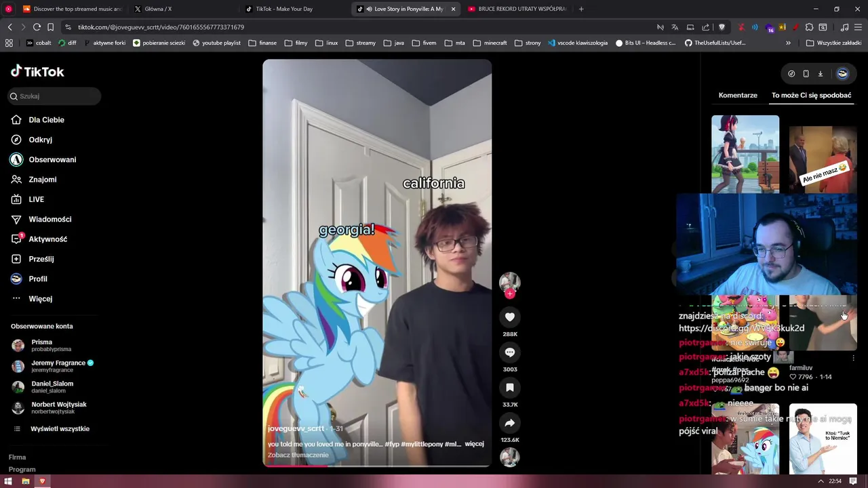Click the extension with purple 16 badge

[x=770, y=27]
